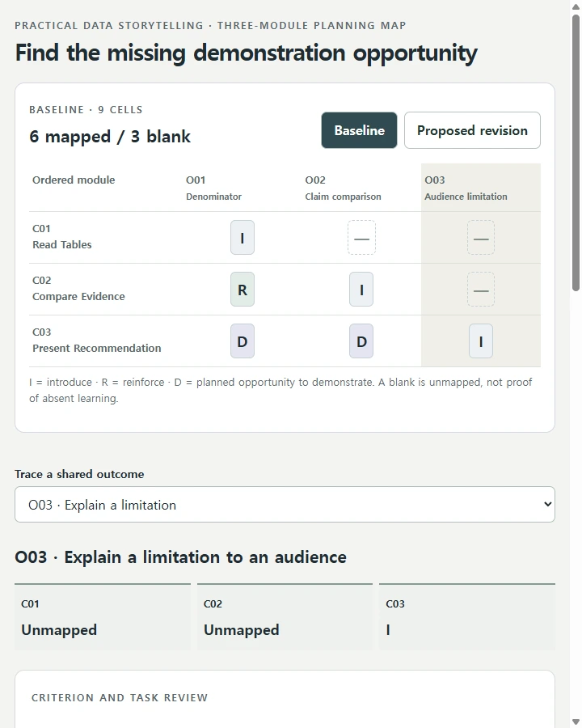582x728 pixels.
Task: Click the scrollbar up arrow
Action: 576,6
